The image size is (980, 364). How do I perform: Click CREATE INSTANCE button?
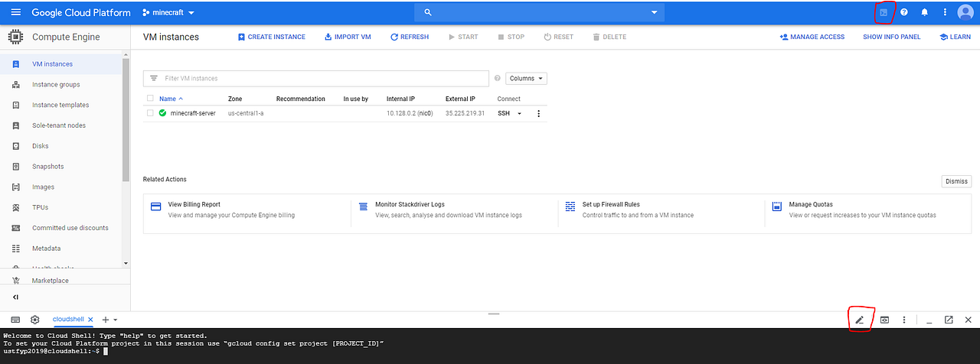271,37
